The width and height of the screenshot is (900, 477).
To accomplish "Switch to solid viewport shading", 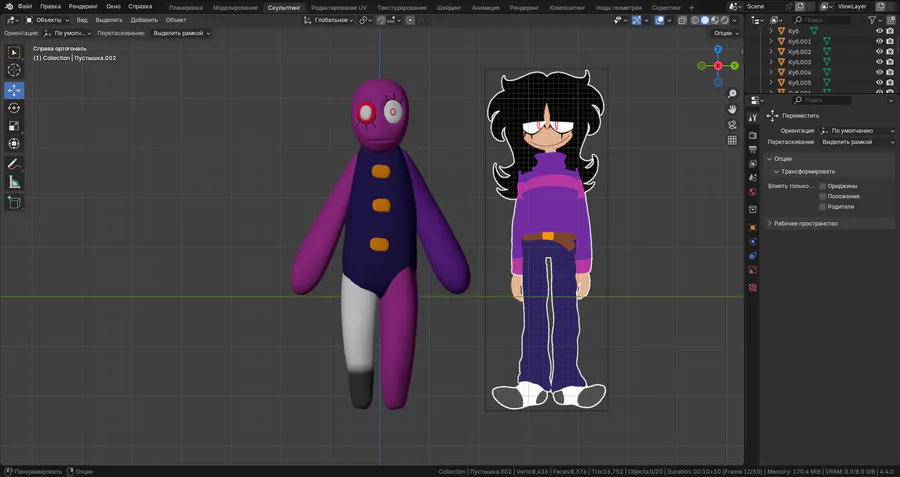I will 705,20.
